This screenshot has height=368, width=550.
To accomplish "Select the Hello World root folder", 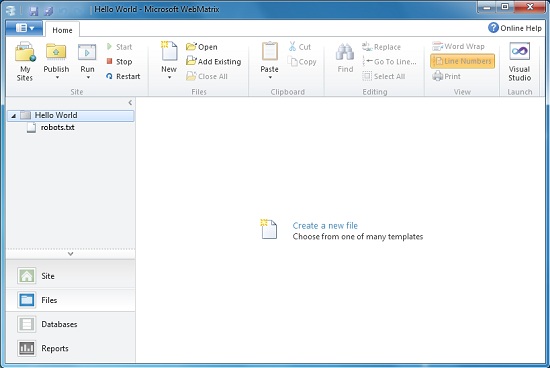I will 71,115.
